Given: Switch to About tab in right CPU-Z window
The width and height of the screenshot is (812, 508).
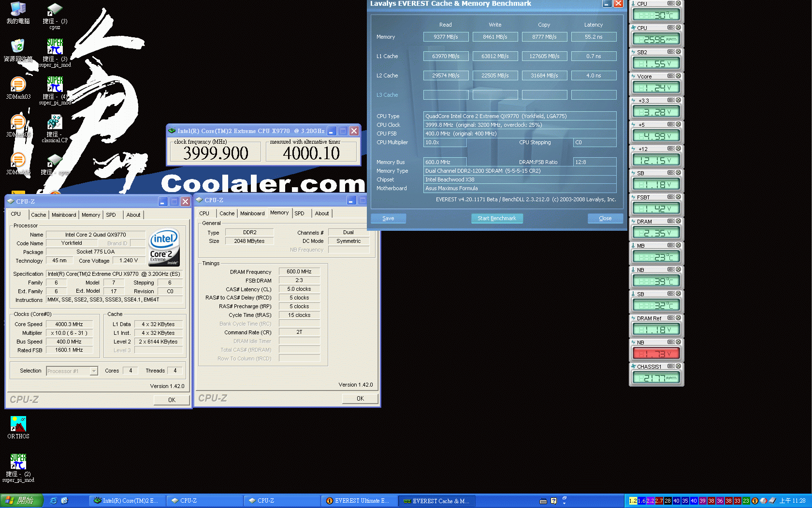Looking at the screenshot, I should click(x=322, y=213).
